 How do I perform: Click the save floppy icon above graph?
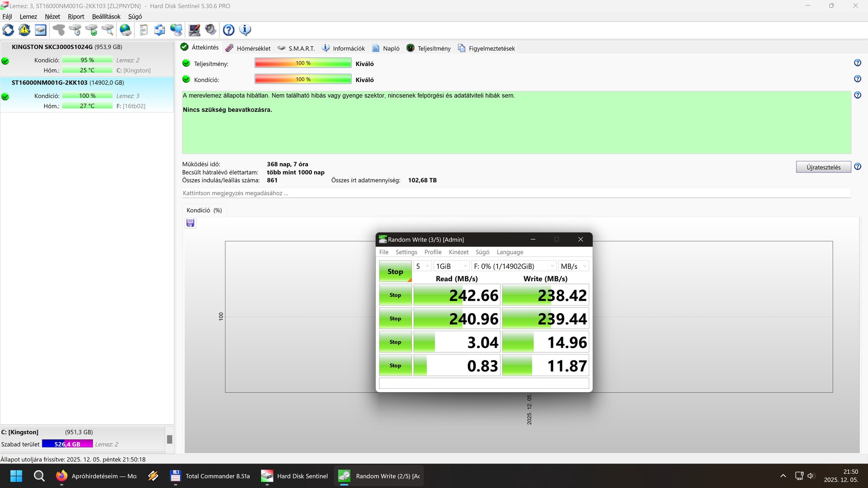(x=190, y=223)
